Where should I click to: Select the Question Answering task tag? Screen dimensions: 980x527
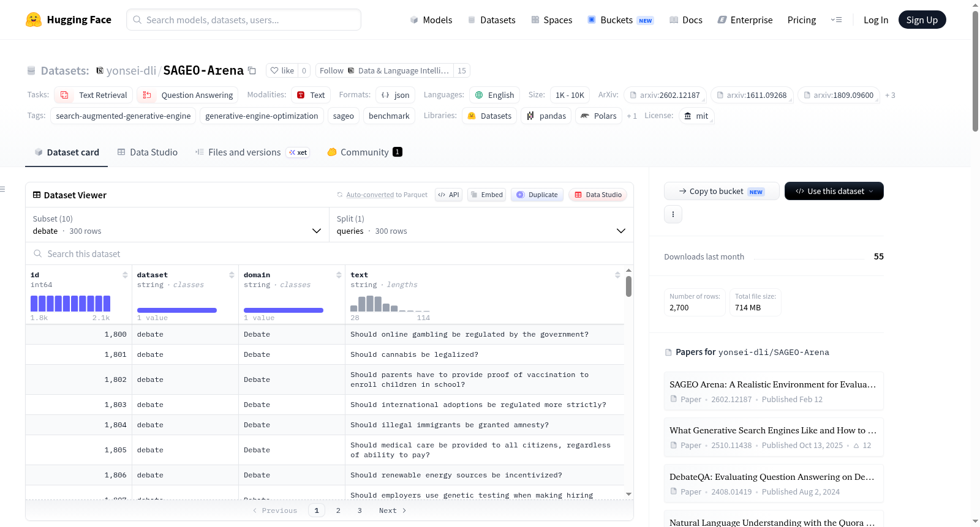(x=188, y=95)
